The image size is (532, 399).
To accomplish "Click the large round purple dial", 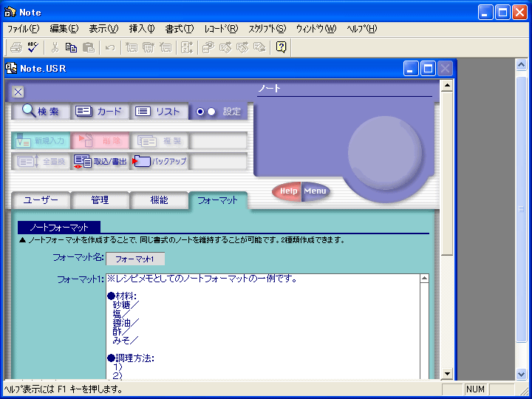I will click(385, 153).
